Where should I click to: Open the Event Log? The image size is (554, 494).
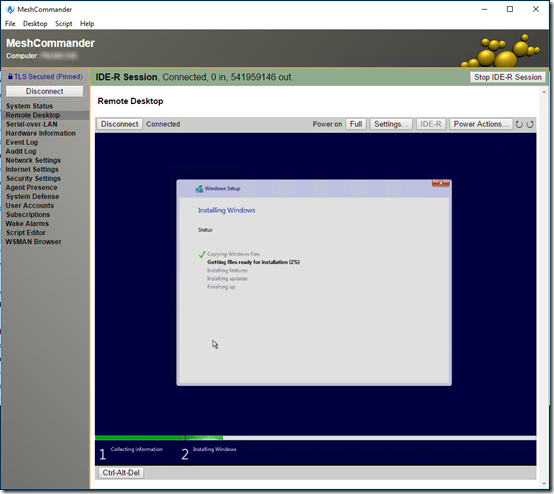[x=22, y=142]
